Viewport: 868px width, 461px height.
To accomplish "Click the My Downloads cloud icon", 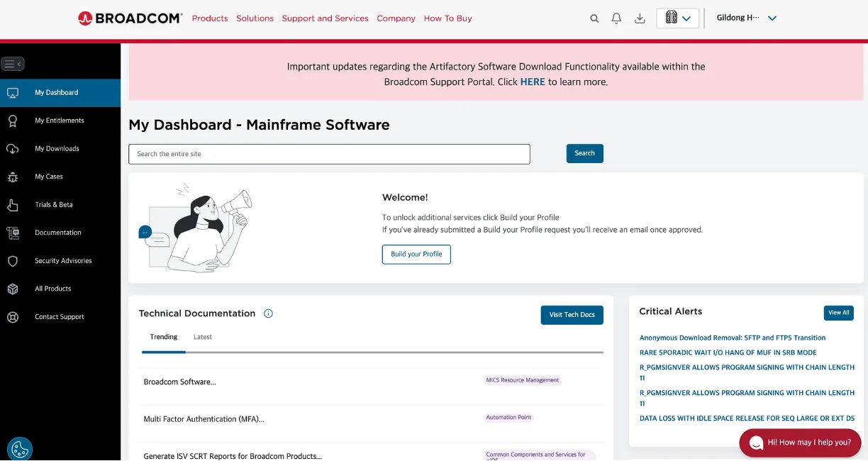I will click(x=13, y=149).
